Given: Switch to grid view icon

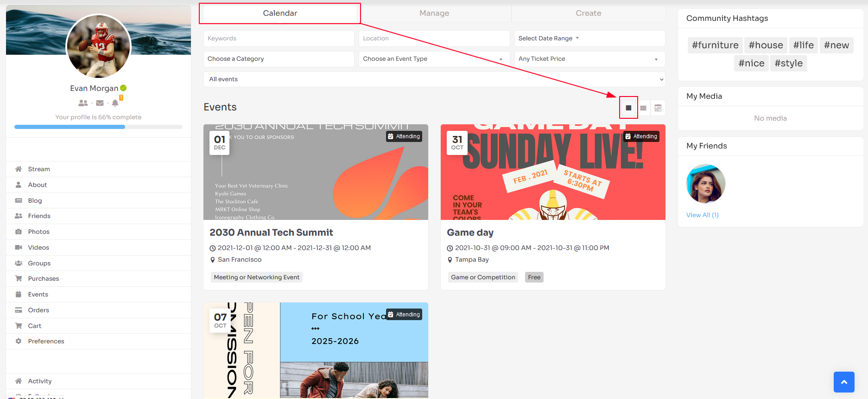Looking at the screenshot, I should [628, 108].
